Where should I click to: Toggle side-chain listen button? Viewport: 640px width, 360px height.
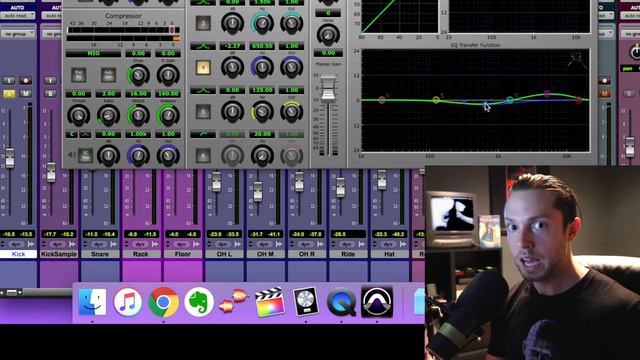click(x=85, y=156)
